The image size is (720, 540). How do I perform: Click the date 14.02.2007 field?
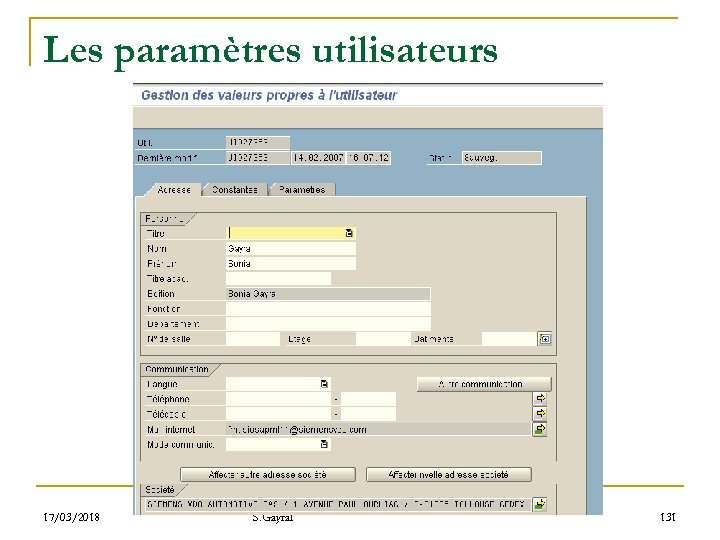click(318, 158)
